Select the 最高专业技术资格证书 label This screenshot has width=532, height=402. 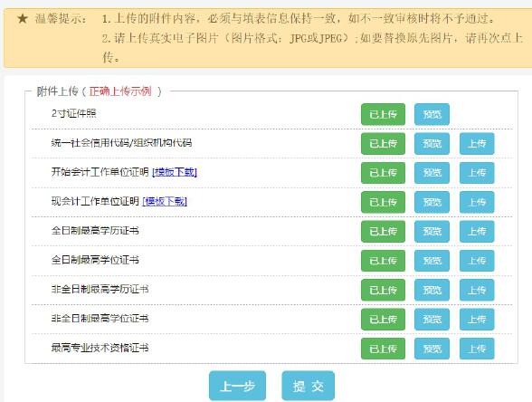coord(100,348)
